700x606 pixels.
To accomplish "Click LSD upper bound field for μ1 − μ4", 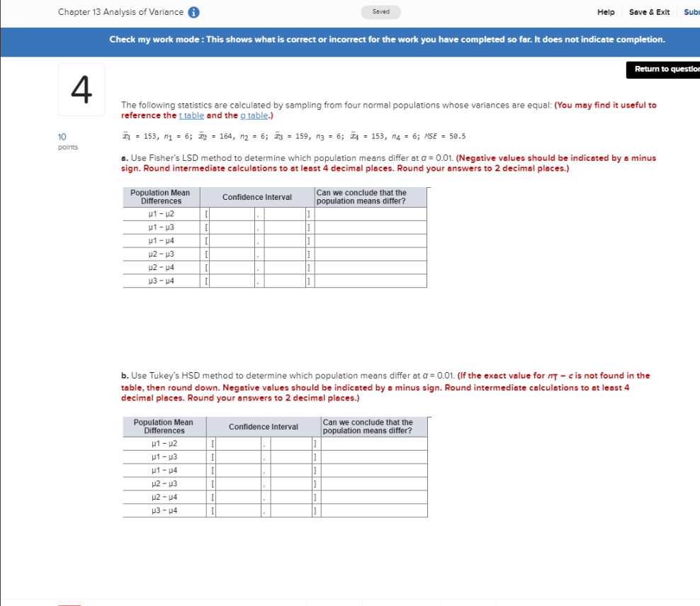I will 285,241.
